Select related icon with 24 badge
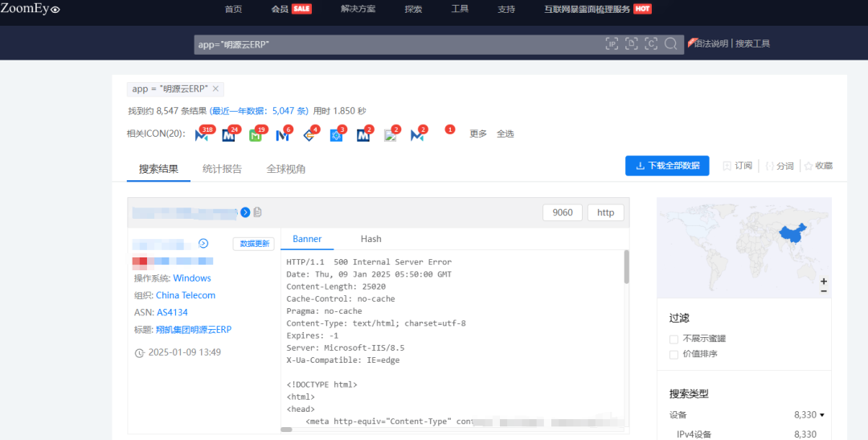 click(x=228, y=134)
